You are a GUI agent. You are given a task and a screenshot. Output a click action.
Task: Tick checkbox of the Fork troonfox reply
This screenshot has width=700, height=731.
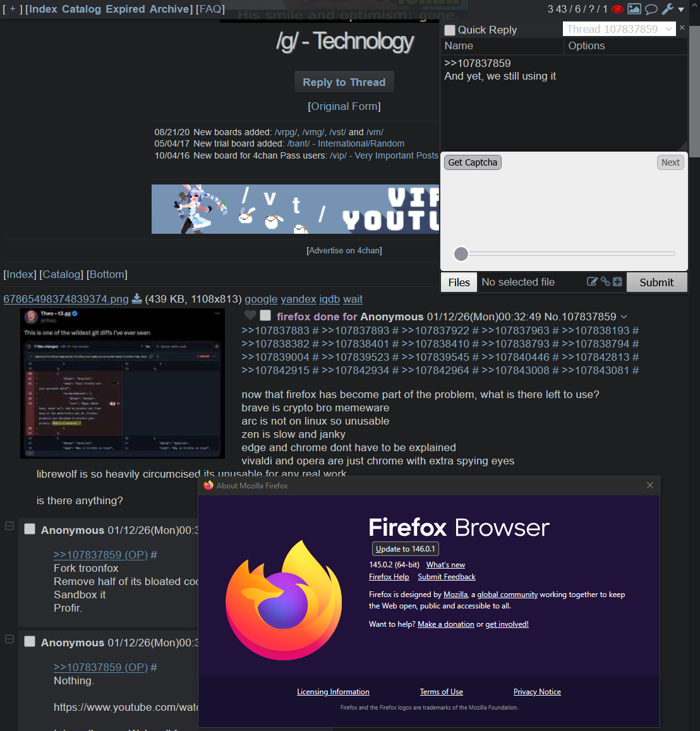pos(30,529)
